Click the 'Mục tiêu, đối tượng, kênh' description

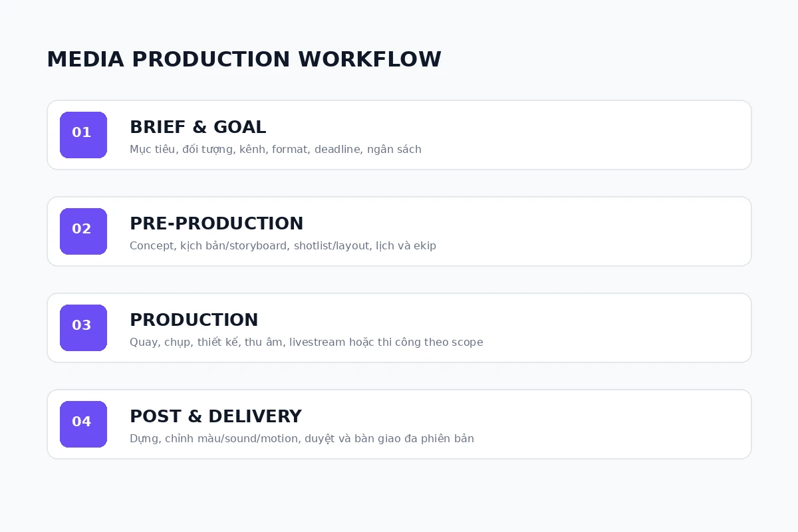coord(275,149)
